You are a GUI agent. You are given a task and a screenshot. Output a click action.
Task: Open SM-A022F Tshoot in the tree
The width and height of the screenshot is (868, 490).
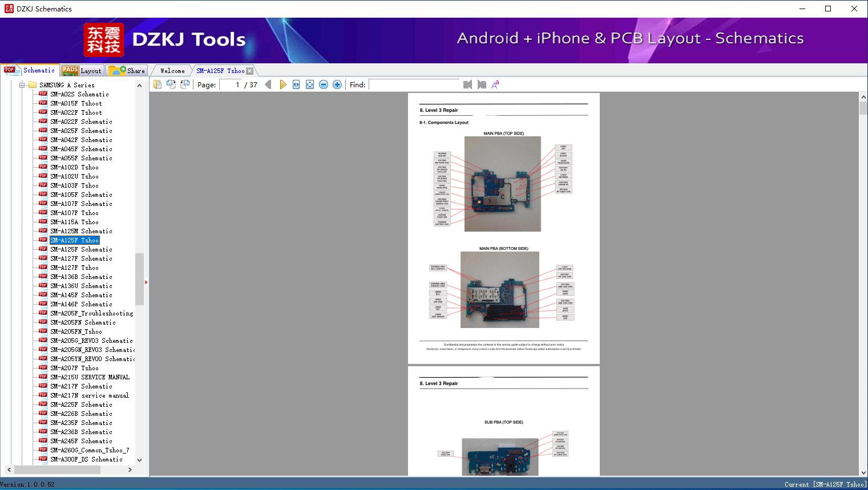76,112
